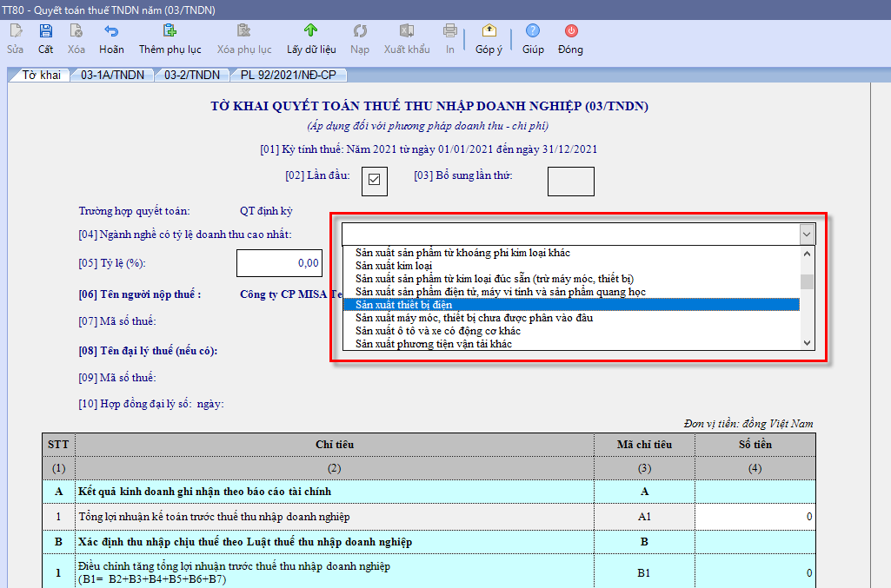
Task: Click the A1 Số tiền cell
Action: coord(755,517)
